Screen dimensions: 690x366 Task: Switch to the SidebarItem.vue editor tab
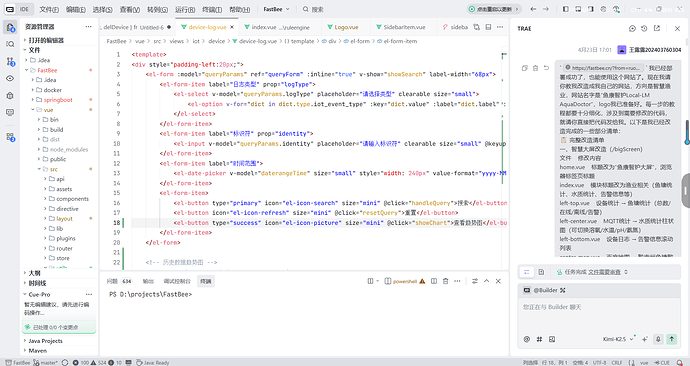(404, 27)
